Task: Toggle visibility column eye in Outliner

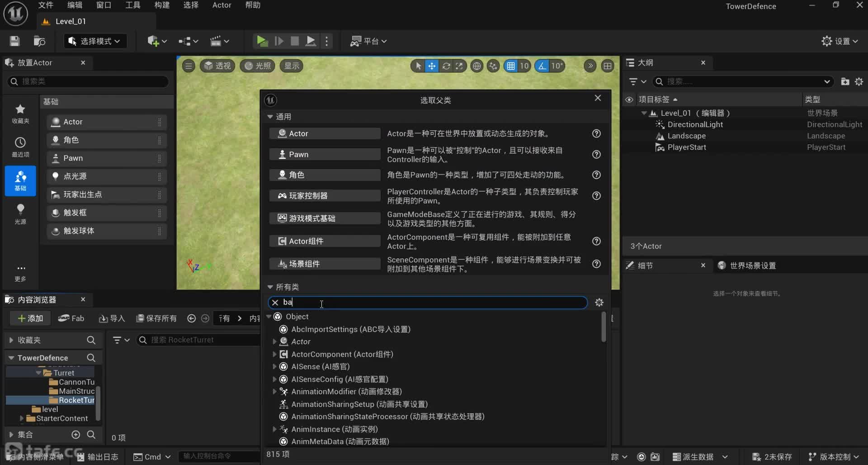Action: point(629,100)
